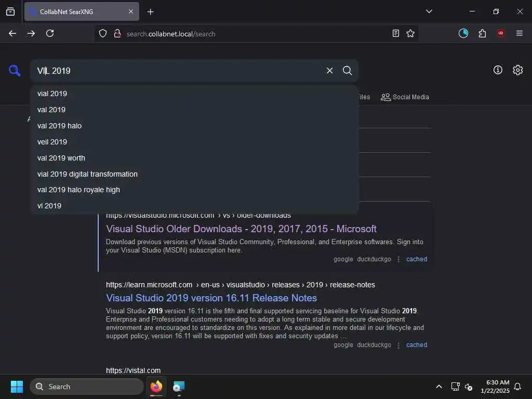The height and width of the screenshot is (399, 532).
Task: Select the CollabNet SearXNG tab
Action: click(82, 11)
